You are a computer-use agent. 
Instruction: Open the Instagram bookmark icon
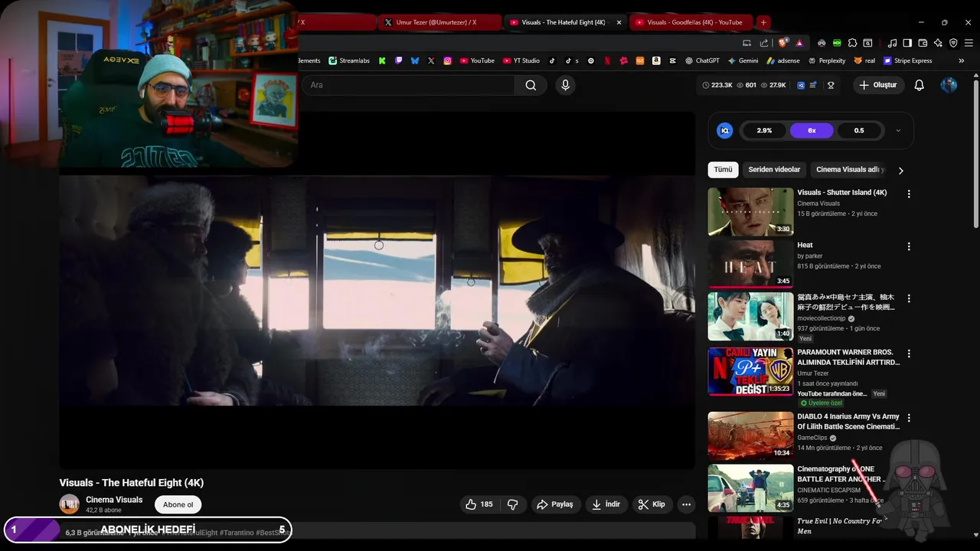click(448, 60)
